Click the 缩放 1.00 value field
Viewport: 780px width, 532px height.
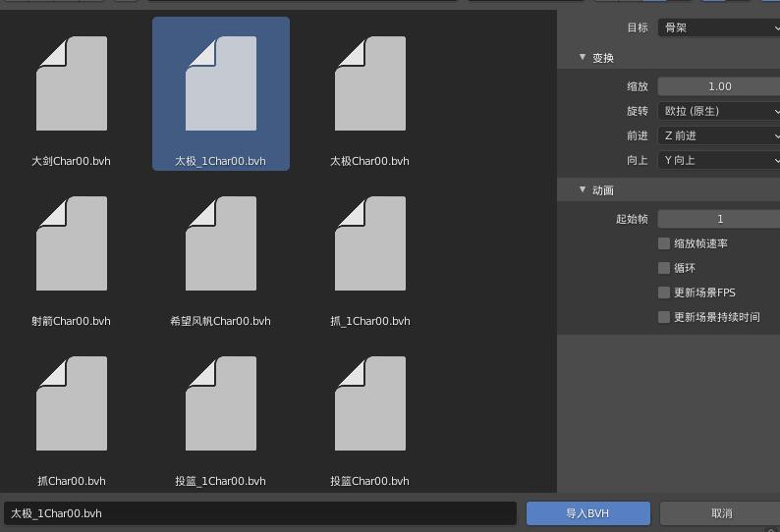click(x=718, y=86)
